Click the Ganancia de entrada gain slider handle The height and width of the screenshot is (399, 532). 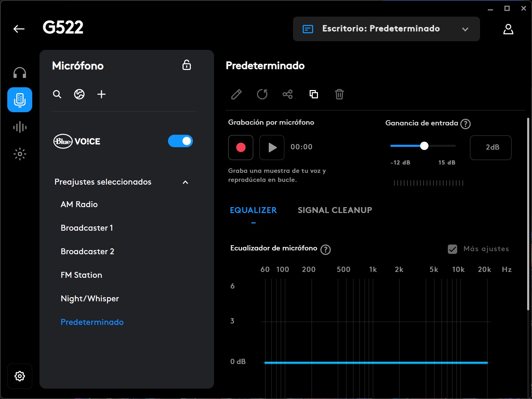[424, 146]
